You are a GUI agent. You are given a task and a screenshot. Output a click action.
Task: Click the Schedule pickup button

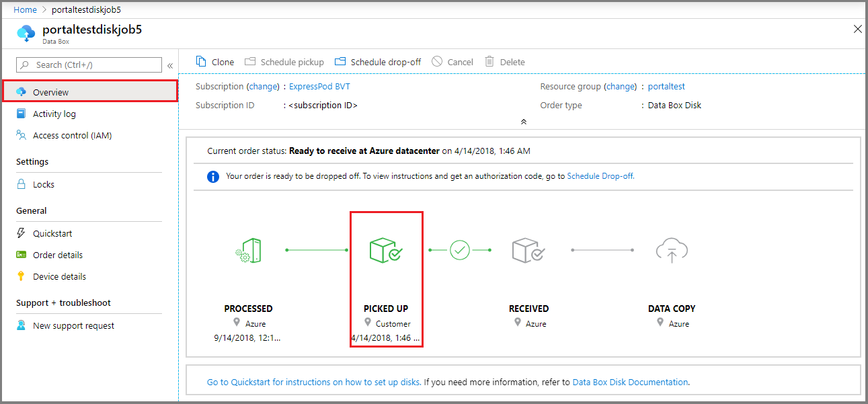pyautogui.click(x=284, y=62)
